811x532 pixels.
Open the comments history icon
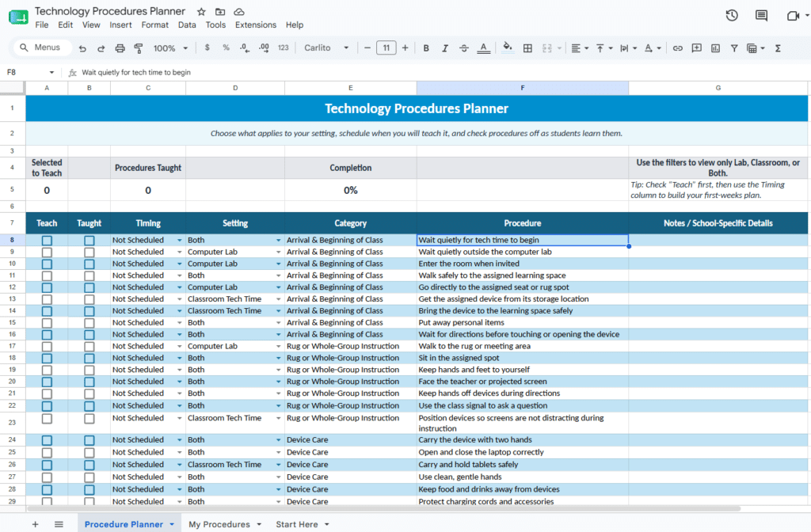[x=761, y=16]
